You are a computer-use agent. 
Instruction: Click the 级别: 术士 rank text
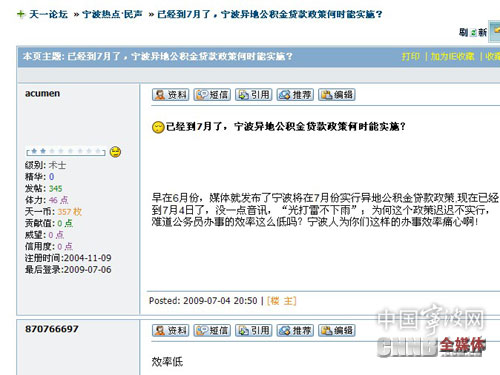click(45, 165)
